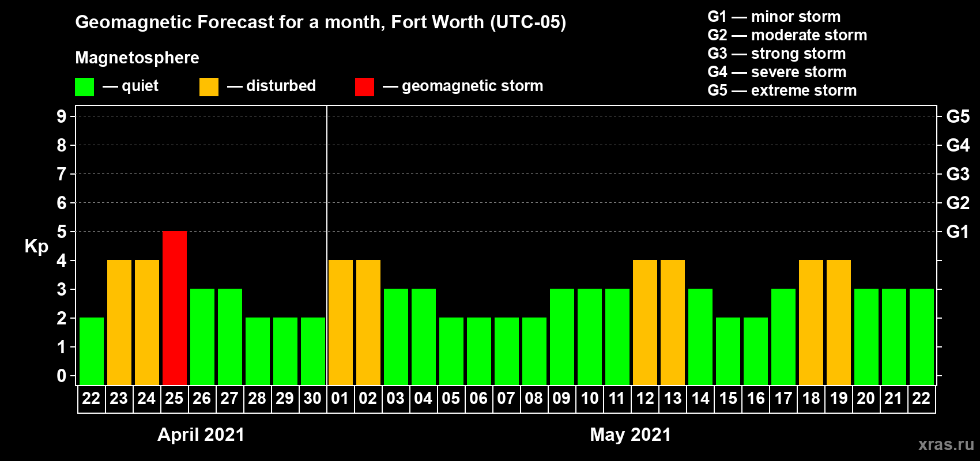Click the green bar for May 05
Viewport: 980px width, 461px height.
451,351
